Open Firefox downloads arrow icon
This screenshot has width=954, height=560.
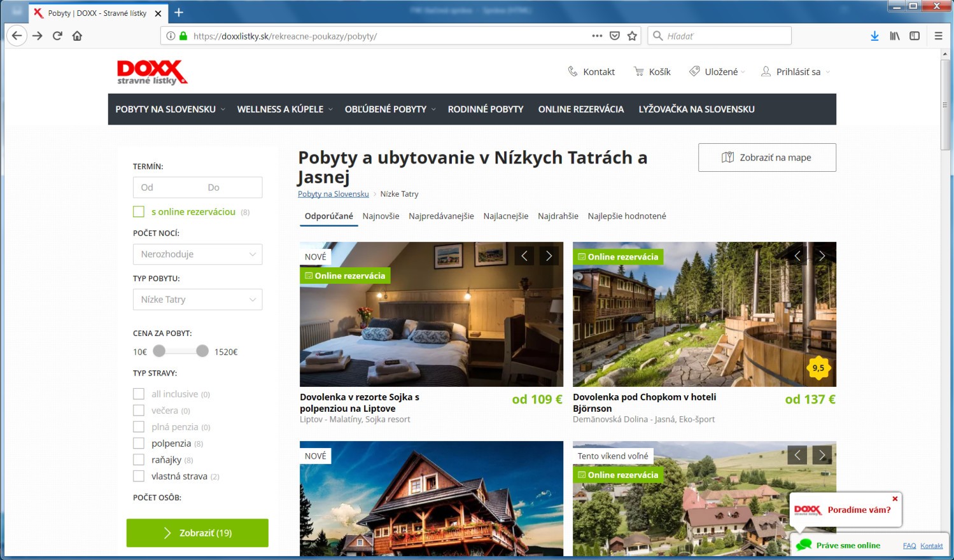(874, 36)
